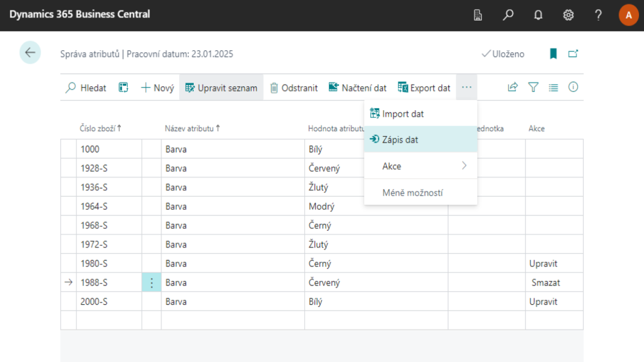Bookmark this page with the bookmark icon

(553, 54)
